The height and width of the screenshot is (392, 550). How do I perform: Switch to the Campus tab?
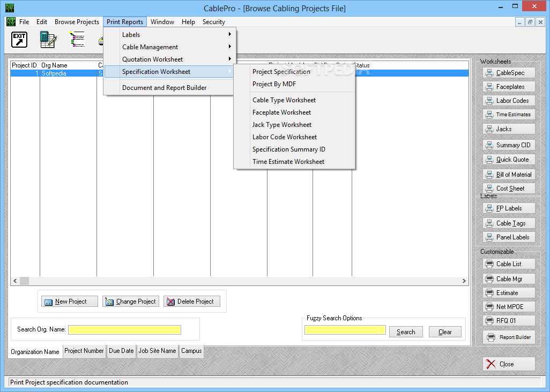(191, 351)
